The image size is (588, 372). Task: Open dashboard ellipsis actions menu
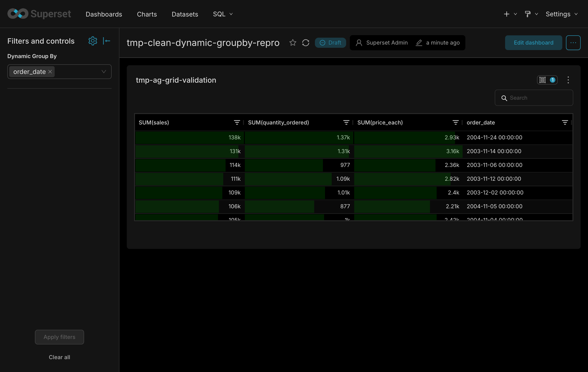click(x=573, y=43)
